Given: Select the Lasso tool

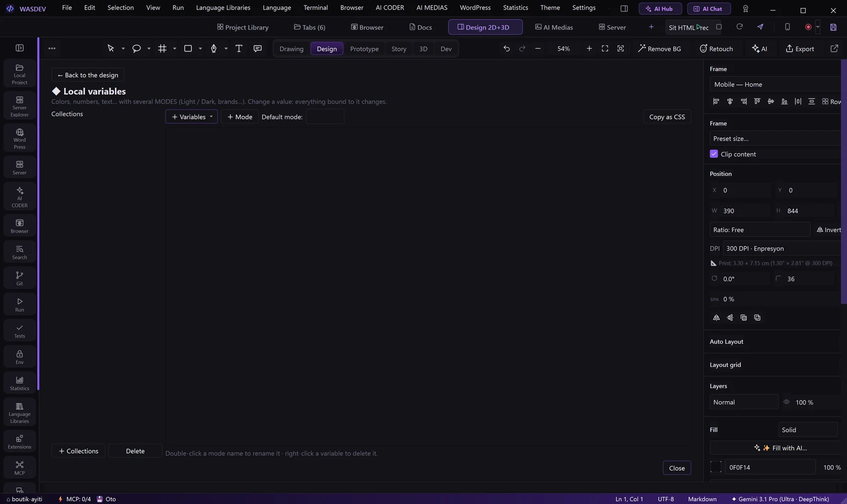Looking at the screenshot, I should pos(136,48).
